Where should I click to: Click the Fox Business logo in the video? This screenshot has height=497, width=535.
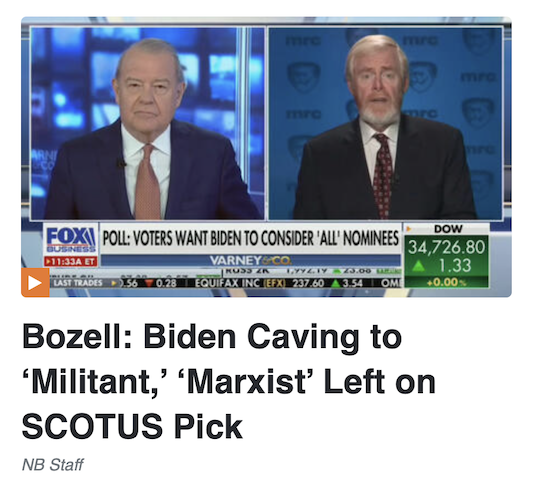pyautogui.click(x=71, y=239)
